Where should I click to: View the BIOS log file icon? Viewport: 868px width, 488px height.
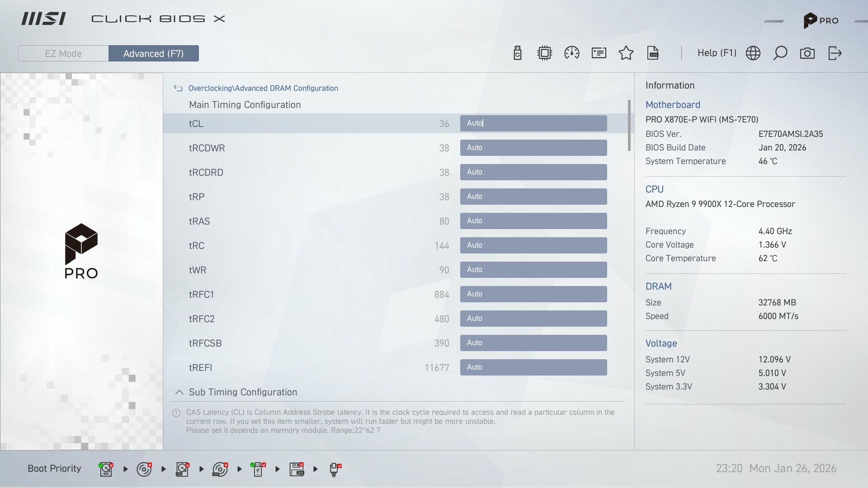(653, 53)
